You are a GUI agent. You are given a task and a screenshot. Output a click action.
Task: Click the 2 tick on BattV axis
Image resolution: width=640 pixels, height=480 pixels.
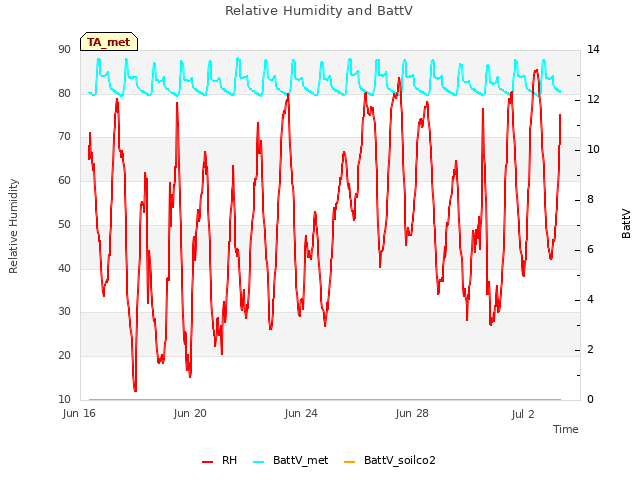590,349
